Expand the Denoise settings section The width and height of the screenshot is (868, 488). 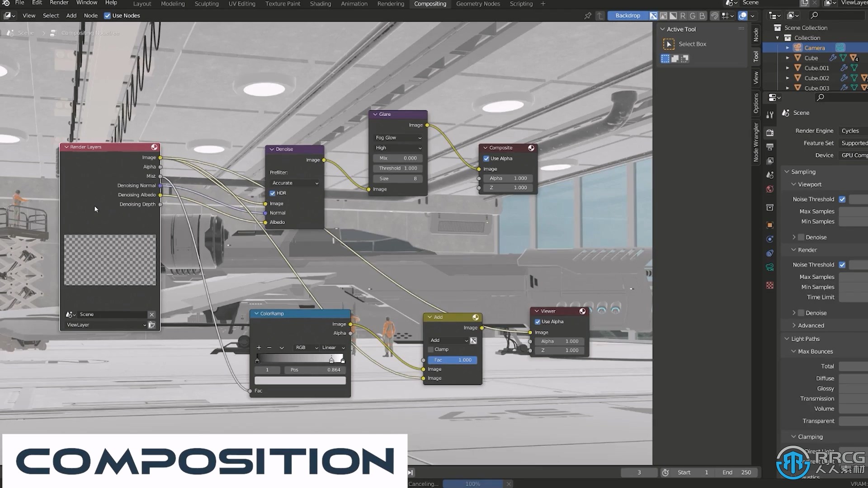point(795,312)
